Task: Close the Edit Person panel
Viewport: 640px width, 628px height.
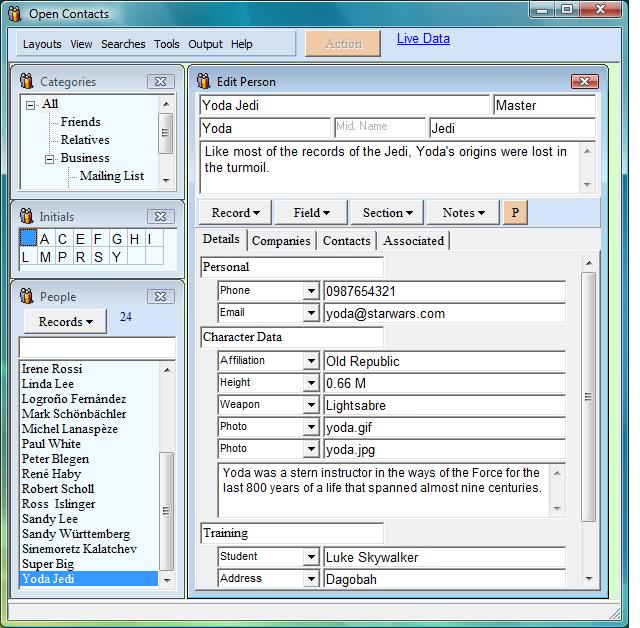Action: click(x=584, y=82)
